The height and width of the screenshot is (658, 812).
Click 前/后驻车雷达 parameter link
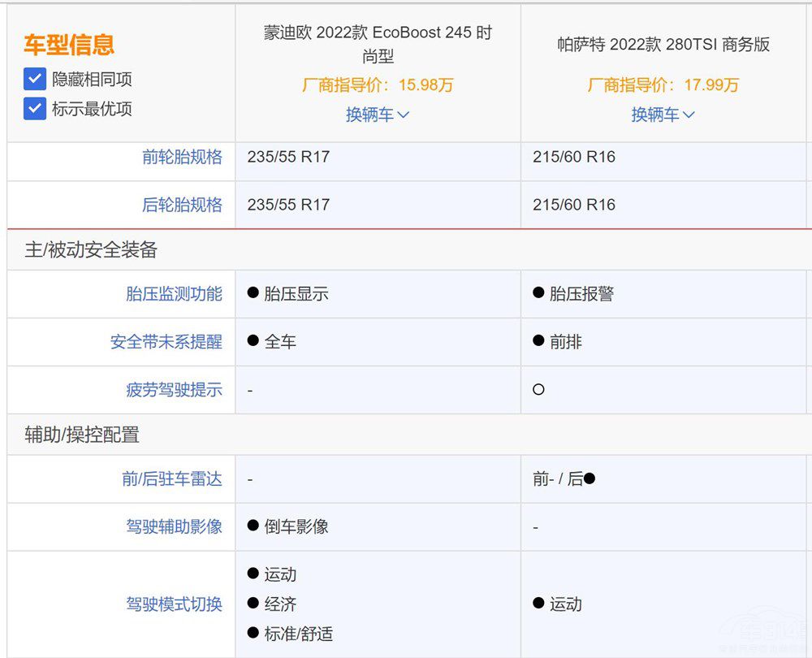coord(171,479)
